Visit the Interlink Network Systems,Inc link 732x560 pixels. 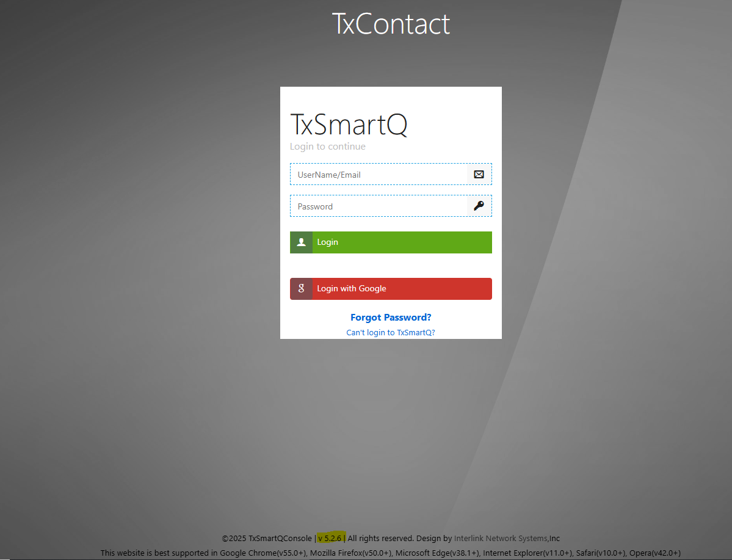coord(507,539)
